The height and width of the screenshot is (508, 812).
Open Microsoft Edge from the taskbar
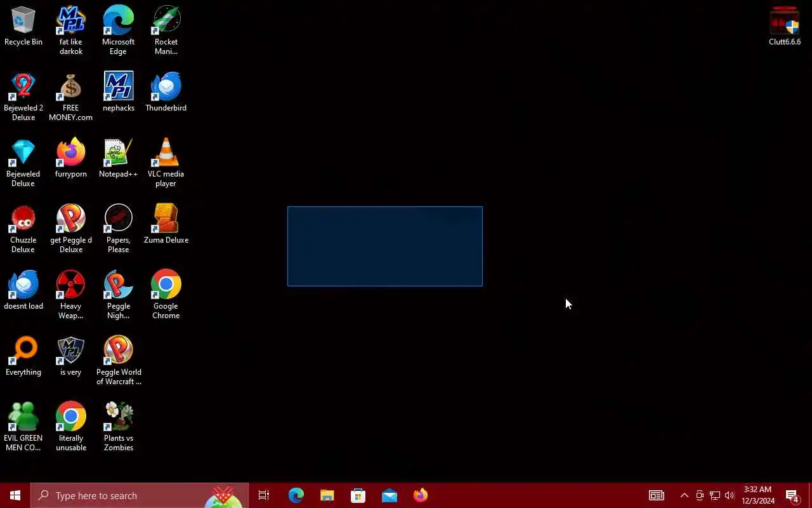[296, 495]
